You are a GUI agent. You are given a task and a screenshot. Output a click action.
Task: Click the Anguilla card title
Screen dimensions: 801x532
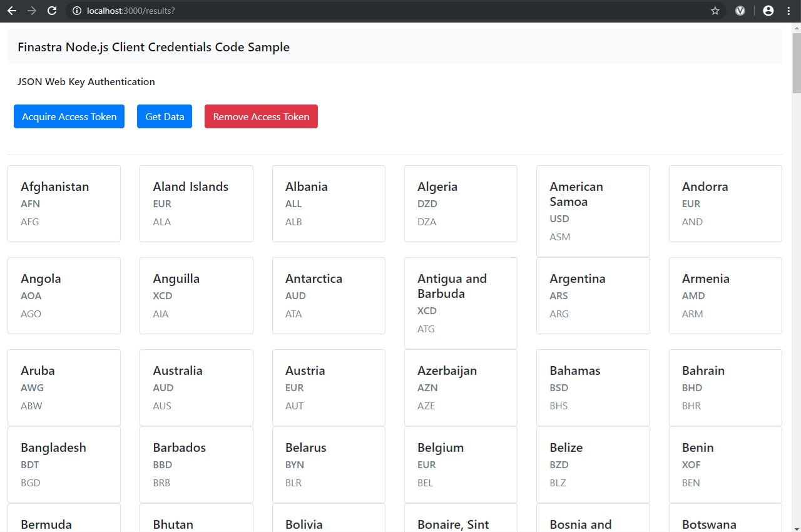[176, 279]
